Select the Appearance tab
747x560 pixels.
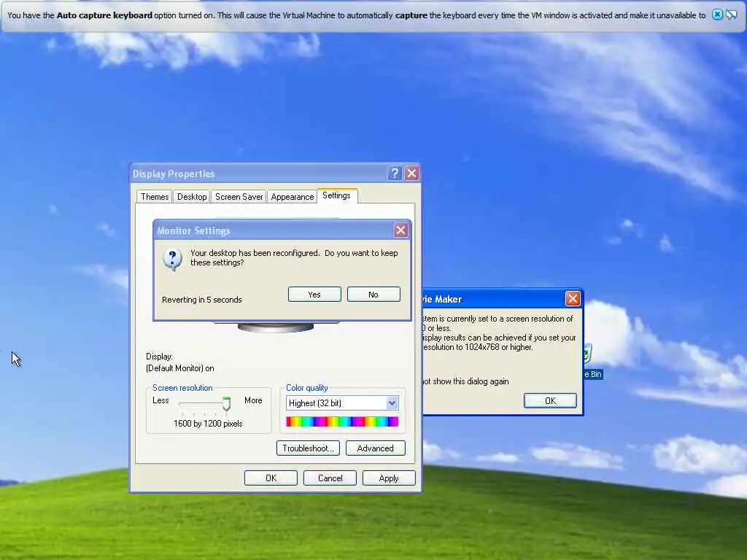pos(292,197)
